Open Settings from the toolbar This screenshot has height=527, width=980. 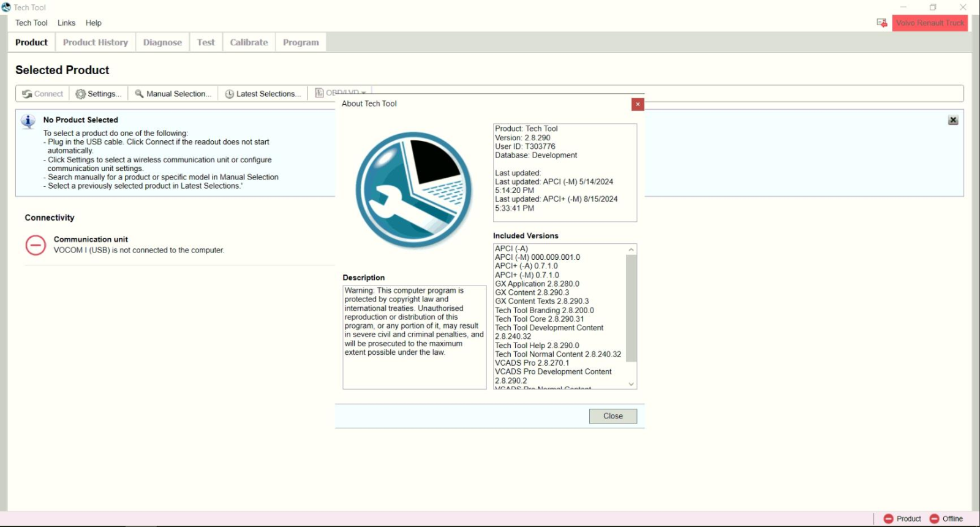[x=99, y=94]
